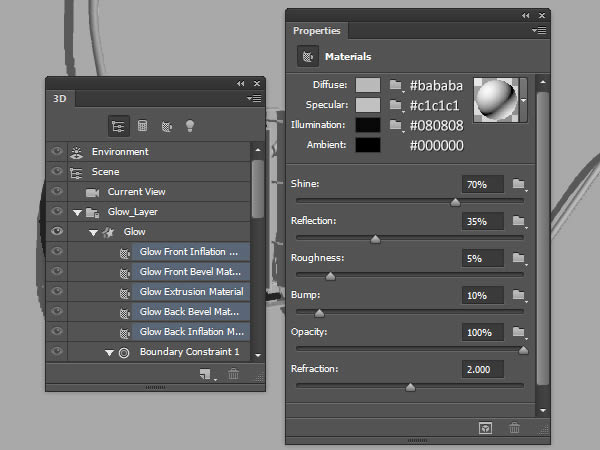Open Shine texture folder menu

coord(520,184)
